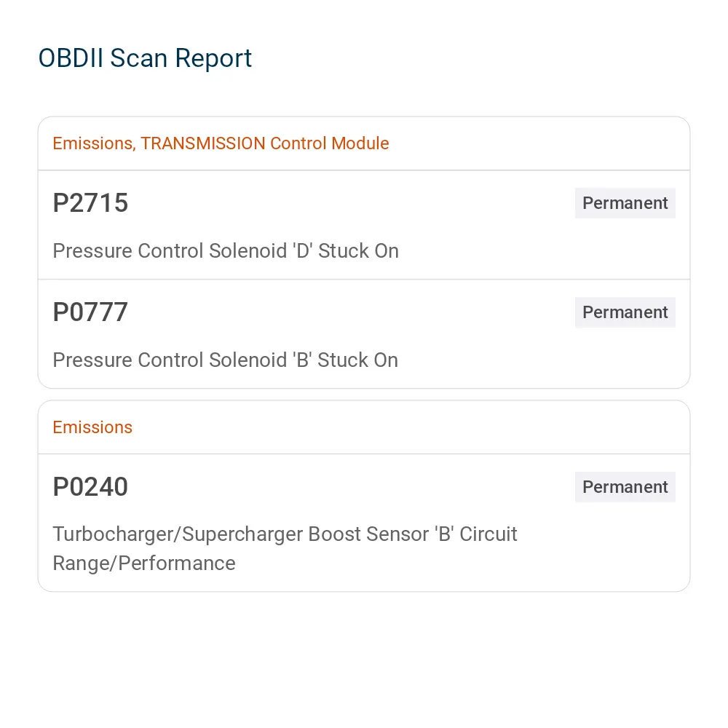
Task: Click the Permanent badge next to P2715
Action: (625, 203)
